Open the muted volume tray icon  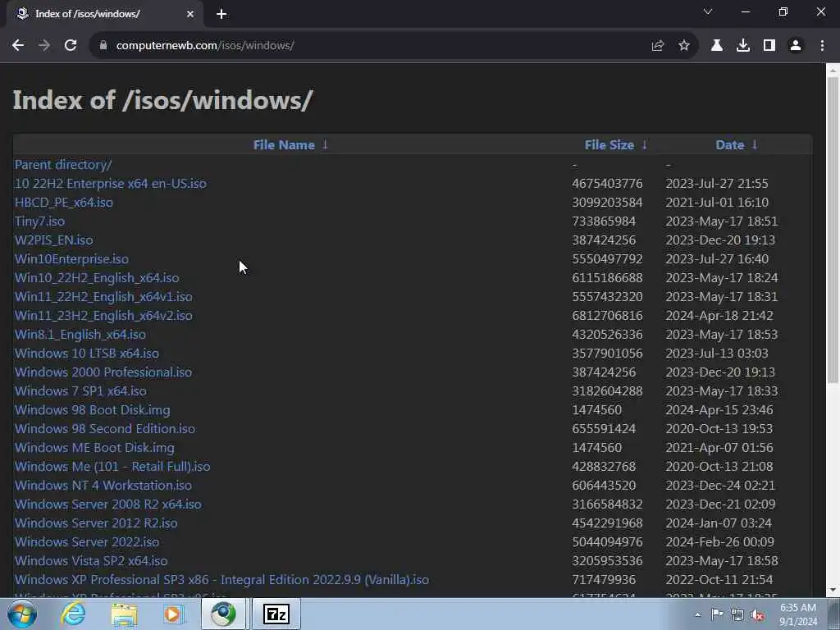757,614
